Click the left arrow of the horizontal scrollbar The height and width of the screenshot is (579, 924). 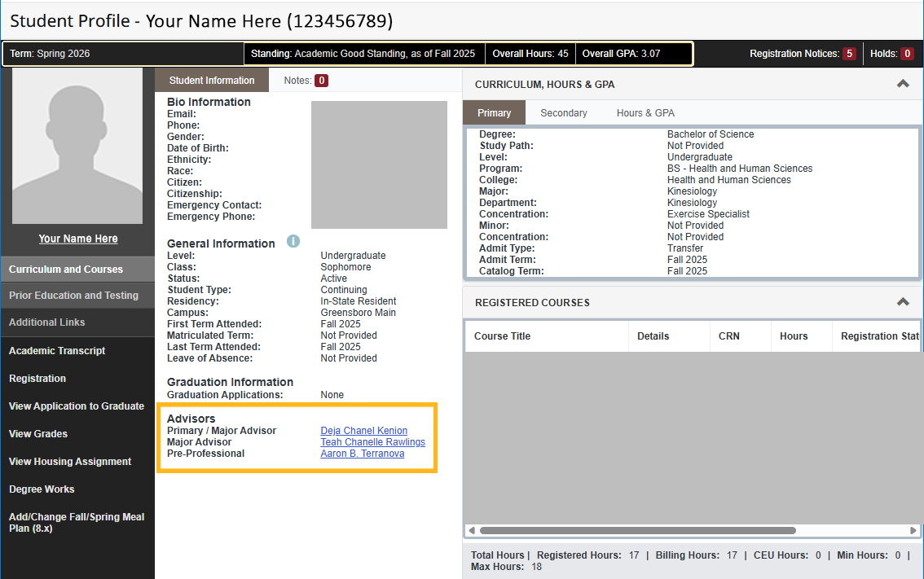pos(471,529)
